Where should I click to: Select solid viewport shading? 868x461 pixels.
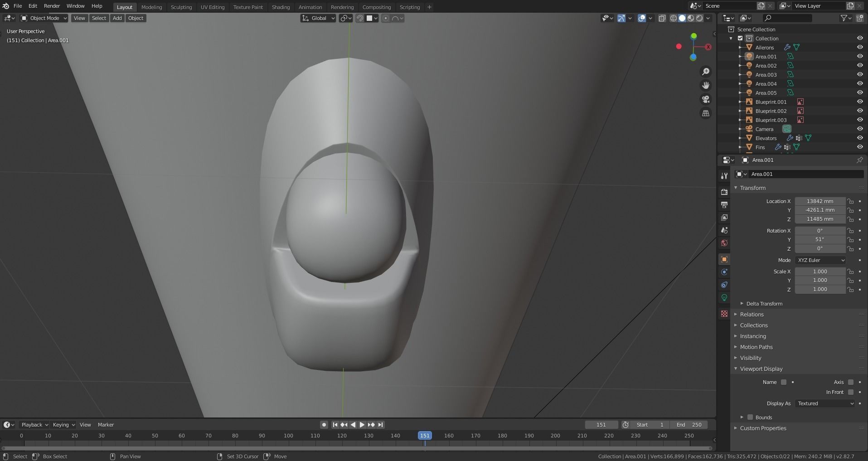pyautogui.click(x=682, y=18)
